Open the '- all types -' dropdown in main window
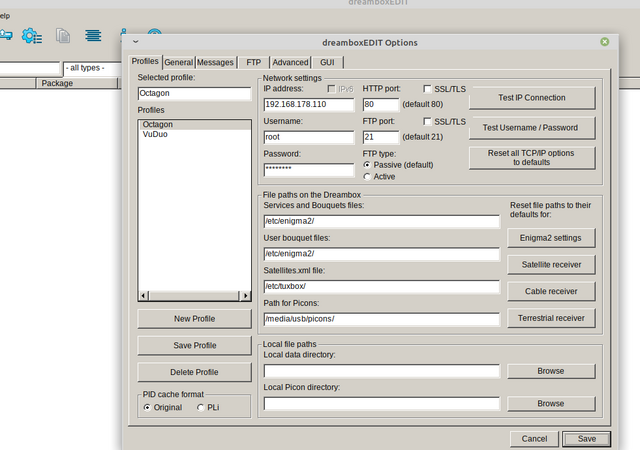Image resolution: width=640 pixels, height=450 pixels. [x=92, y=68]
